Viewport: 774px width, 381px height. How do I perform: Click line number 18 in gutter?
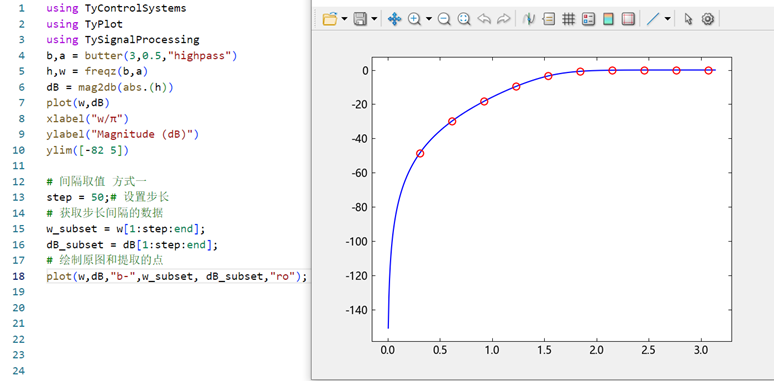tap(18, 276)
